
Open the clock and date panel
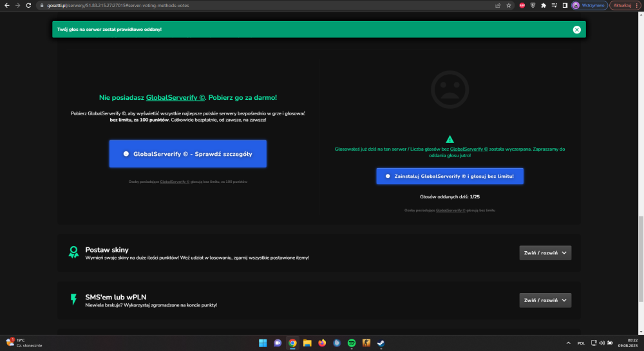coord(627,343)
